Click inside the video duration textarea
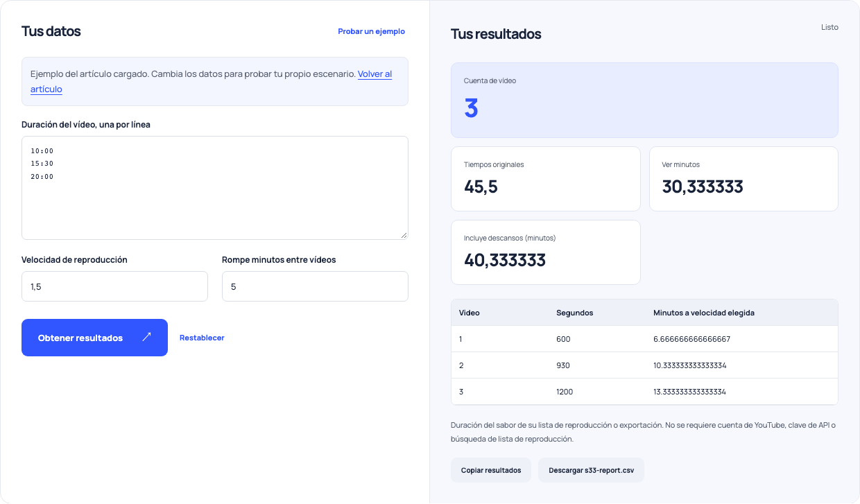860x504 pixels. click(x=215, y=188)
